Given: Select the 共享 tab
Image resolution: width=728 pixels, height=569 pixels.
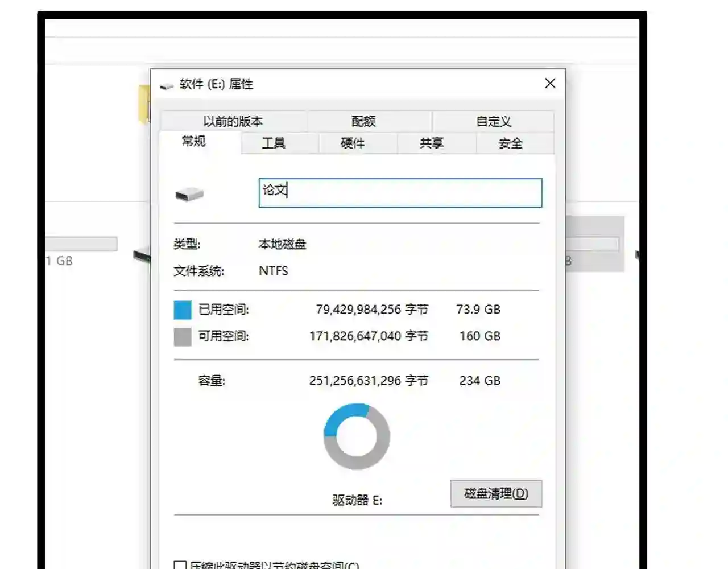Looking at the screenshot, I should point(432,143).
